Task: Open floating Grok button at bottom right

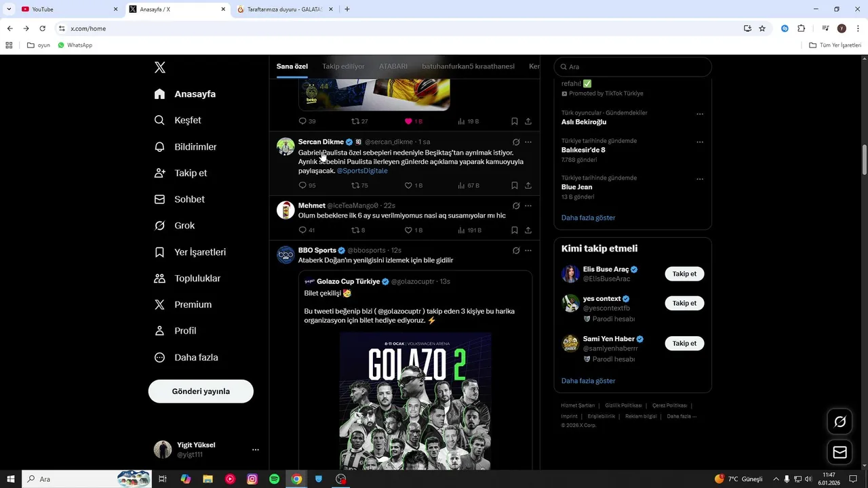Action: [x=840, y=422]
